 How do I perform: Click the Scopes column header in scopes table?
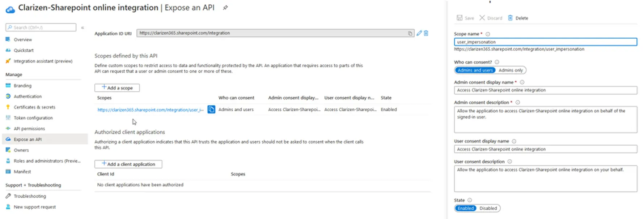tap(104, 98)
